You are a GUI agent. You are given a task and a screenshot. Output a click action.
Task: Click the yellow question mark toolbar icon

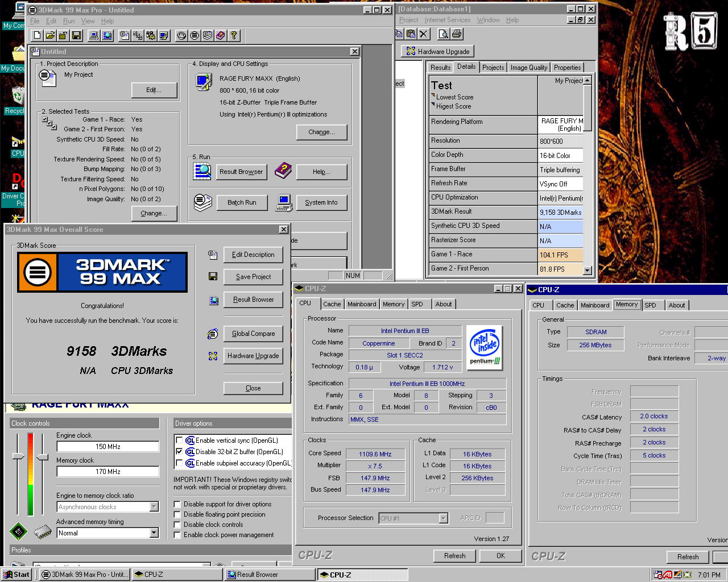click(x=234, y=35)
